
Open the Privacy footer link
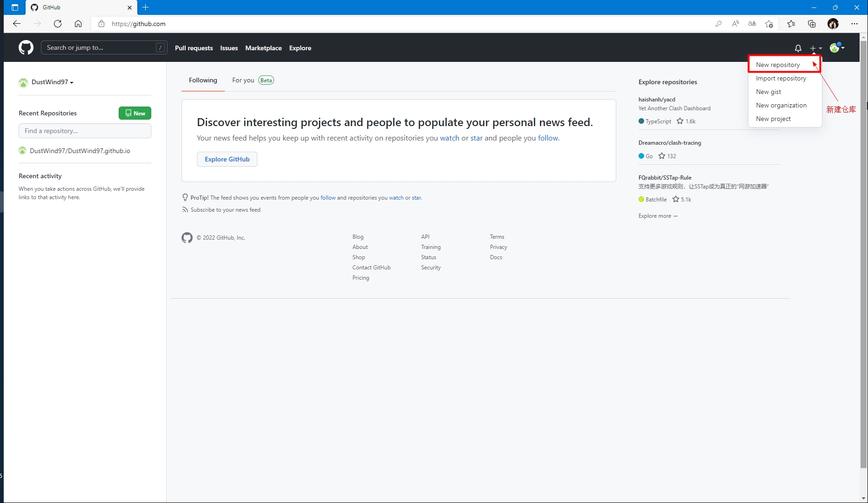pyautogui.click(x=498, y=247)
